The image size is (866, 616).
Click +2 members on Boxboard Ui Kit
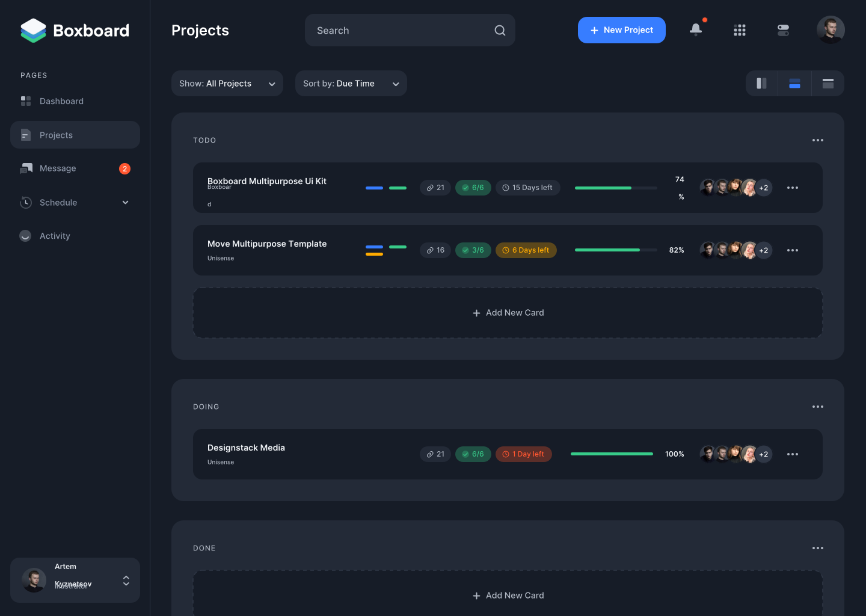point(764,188)
